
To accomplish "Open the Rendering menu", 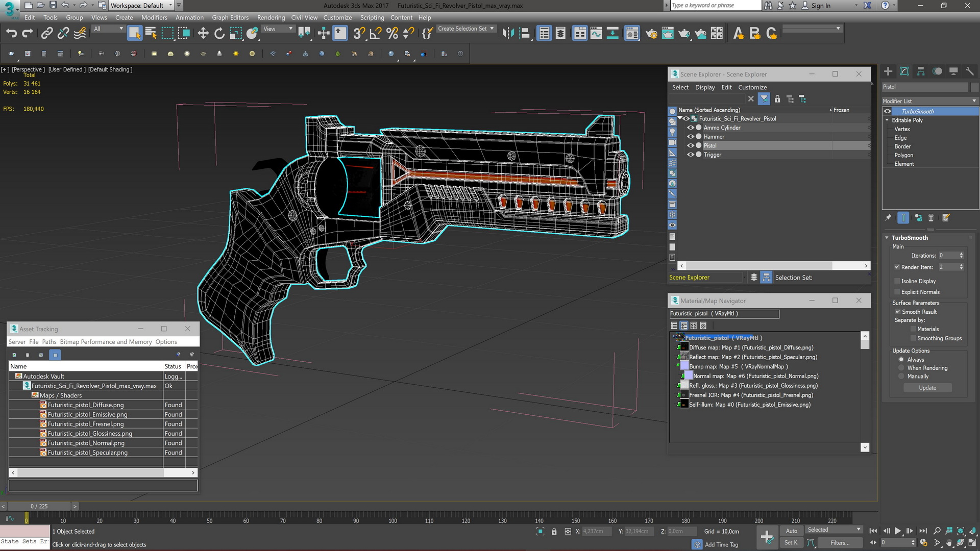I will 271,17.
